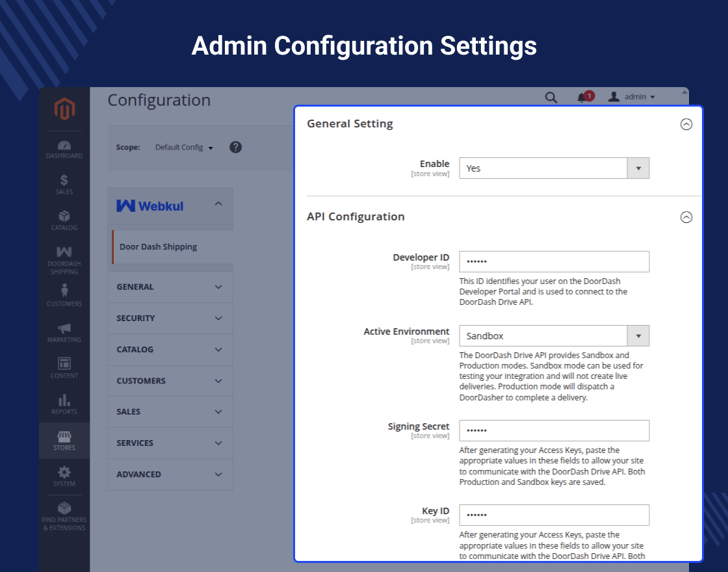
Task: Open the Catalog sidebar menu
Action: [64, 221]
